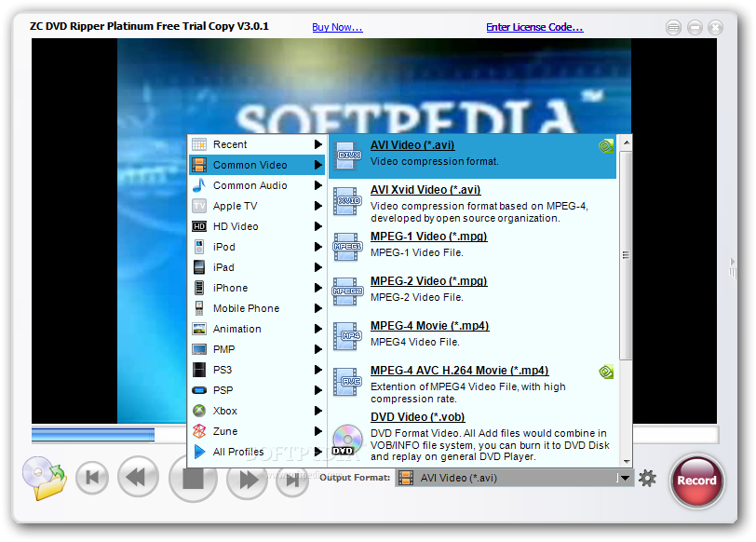
Task: Click the Apple TV icon
Action: (x=199, y=206)
